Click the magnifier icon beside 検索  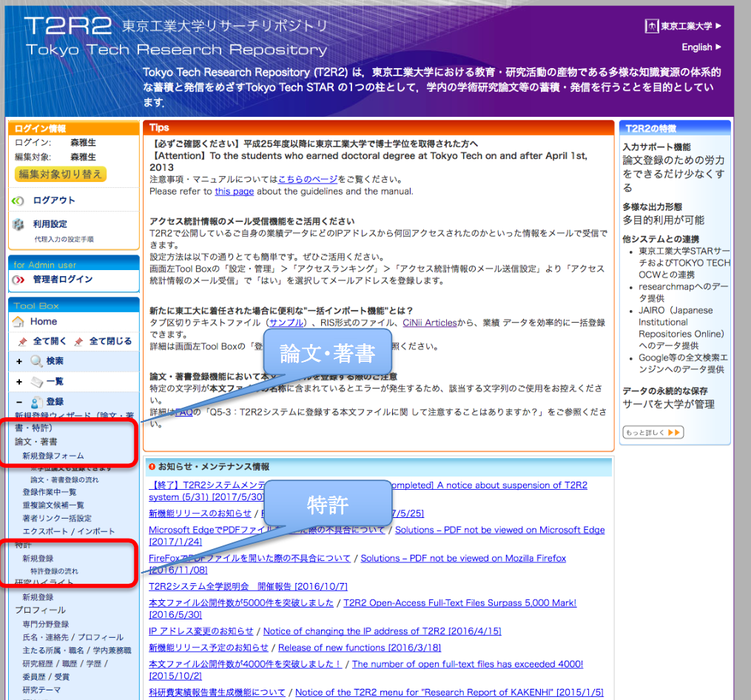(36, 361)
